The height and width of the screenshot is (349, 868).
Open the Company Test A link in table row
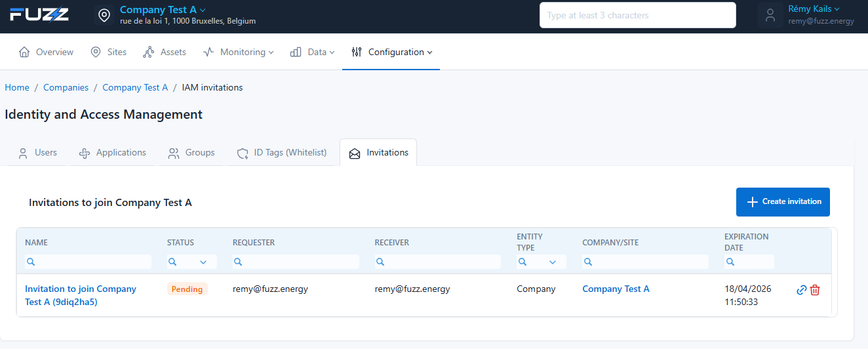[616, 289]
